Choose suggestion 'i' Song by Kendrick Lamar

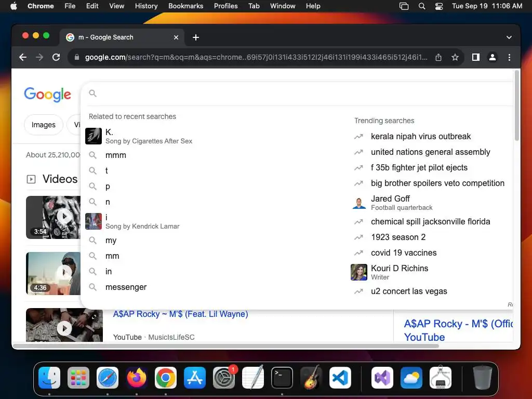(x=214, y=221)
